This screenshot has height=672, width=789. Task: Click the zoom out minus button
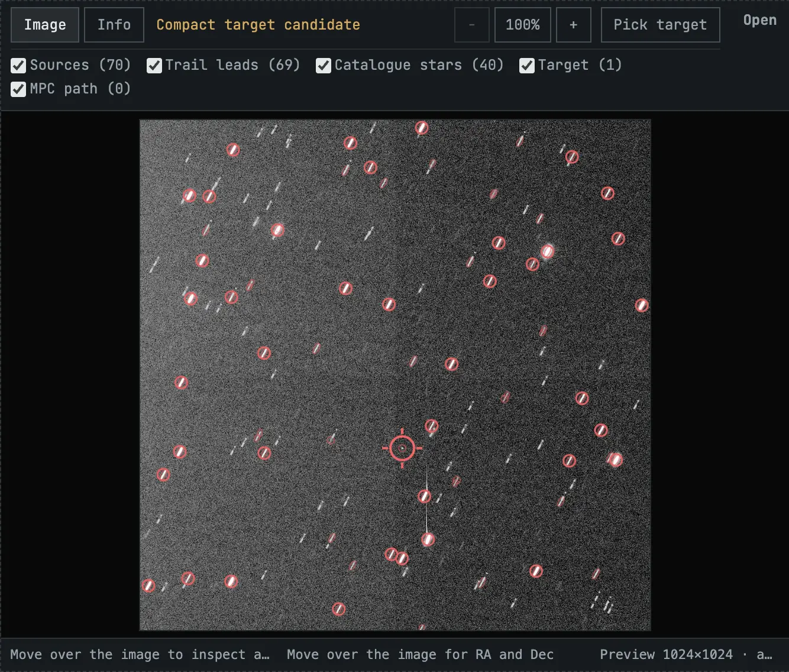[472, 25]
